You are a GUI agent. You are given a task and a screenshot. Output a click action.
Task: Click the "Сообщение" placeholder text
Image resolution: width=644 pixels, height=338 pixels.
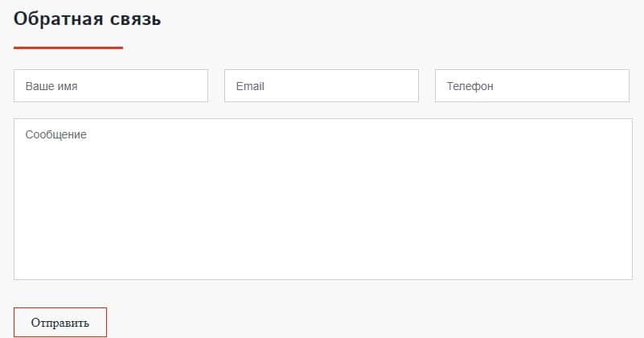tap(56, 135)
